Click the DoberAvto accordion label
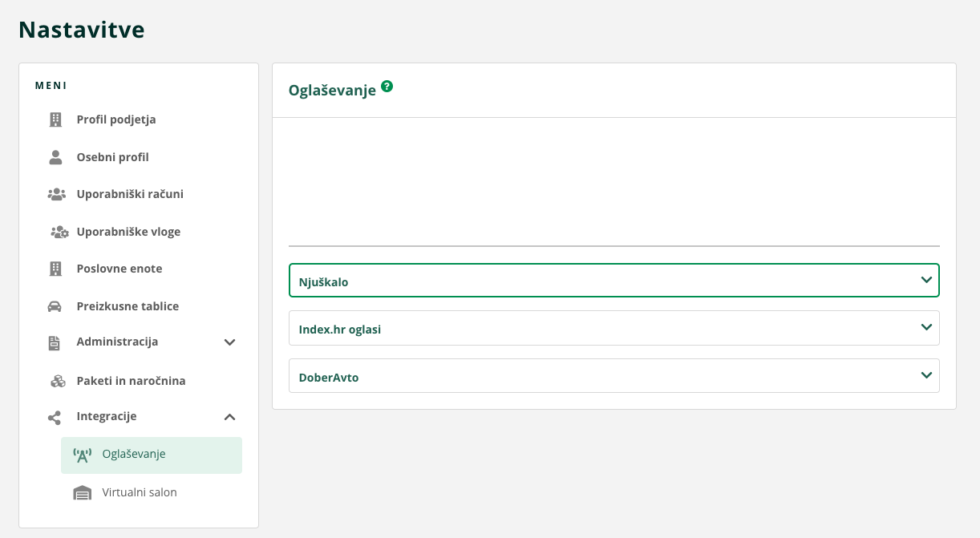Viewport: 980px width, 538px height. point(329,377)
